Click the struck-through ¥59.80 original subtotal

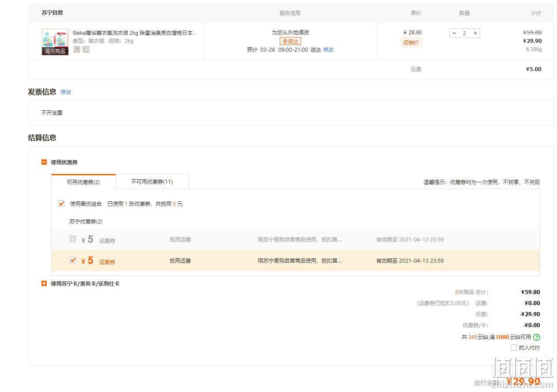pos(532,33)
